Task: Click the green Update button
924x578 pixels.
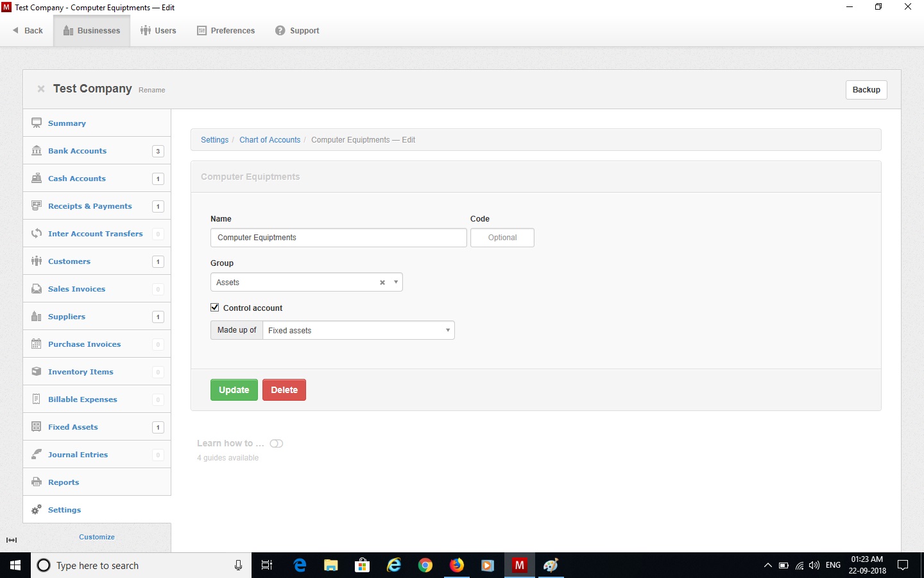Action: 234,390
